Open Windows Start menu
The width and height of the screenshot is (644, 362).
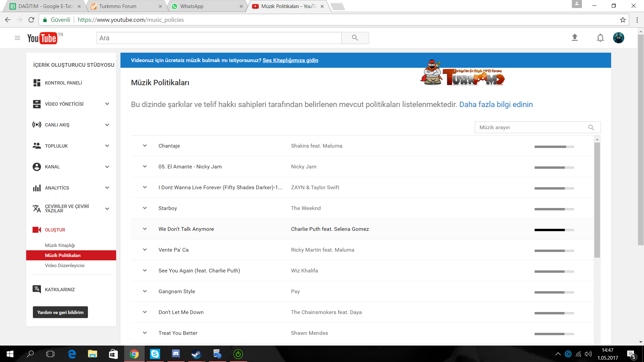tap(10, 354)
